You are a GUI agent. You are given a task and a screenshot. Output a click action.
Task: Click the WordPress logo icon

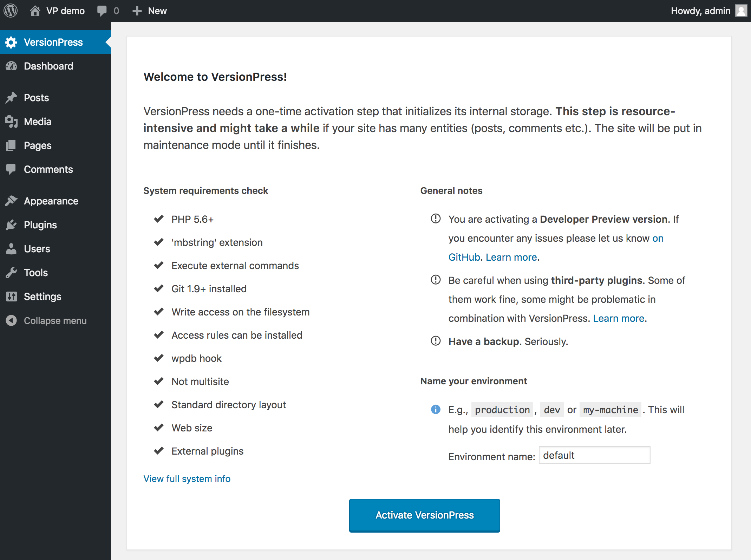(11, 11)
